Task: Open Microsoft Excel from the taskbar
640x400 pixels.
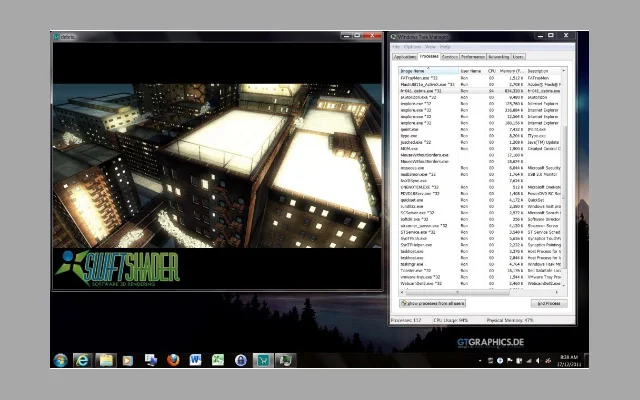Action: click(x=218, y=360)
